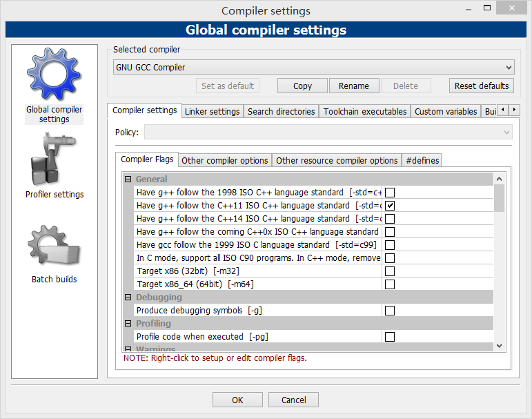The height and width of the screenshot is (419, 532).
Task: Open the Custom variables tab
Action: (446, 111)
